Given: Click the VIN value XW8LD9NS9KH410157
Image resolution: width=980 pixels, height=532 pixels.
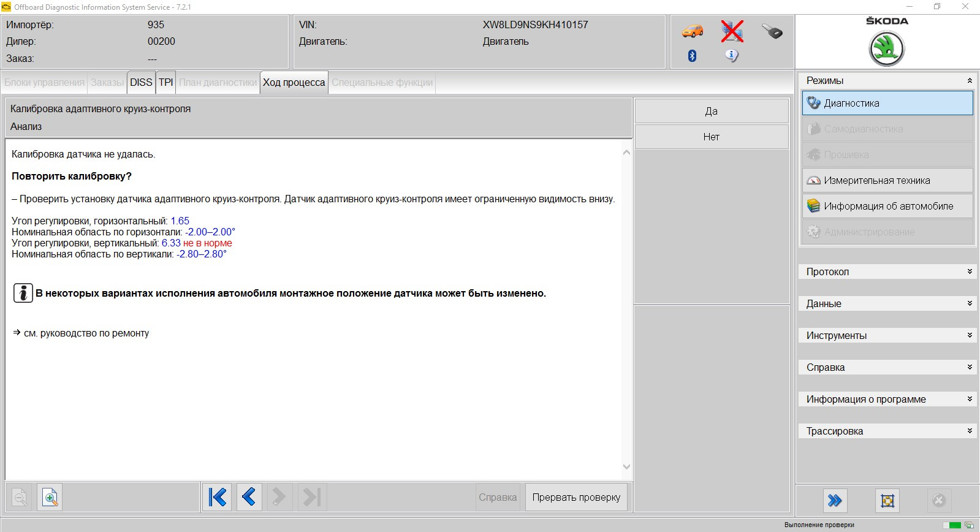Looking at the screenshot, I should coord(535,25).
